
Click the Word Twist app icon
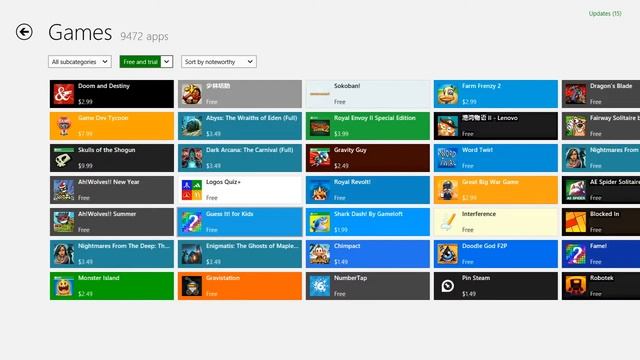pos(448,158)
